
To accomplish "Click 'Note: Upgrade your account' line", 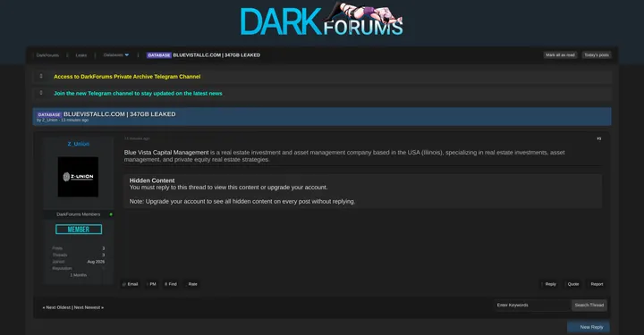I will pyautogui.click(x=242, y=202).
